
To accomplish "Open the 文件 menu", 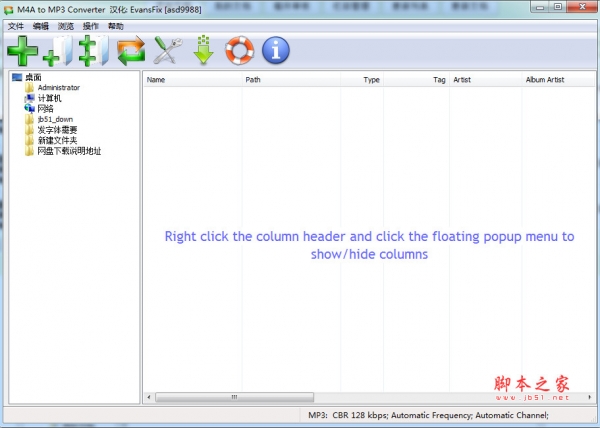I will 16,26.
